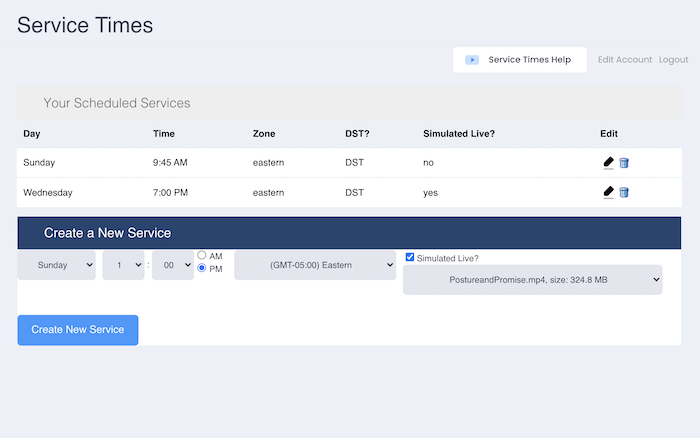Delete the Wednesday 7:00 PM service
The height and width of the screenshot is (438, 700).
coord(624,192)
